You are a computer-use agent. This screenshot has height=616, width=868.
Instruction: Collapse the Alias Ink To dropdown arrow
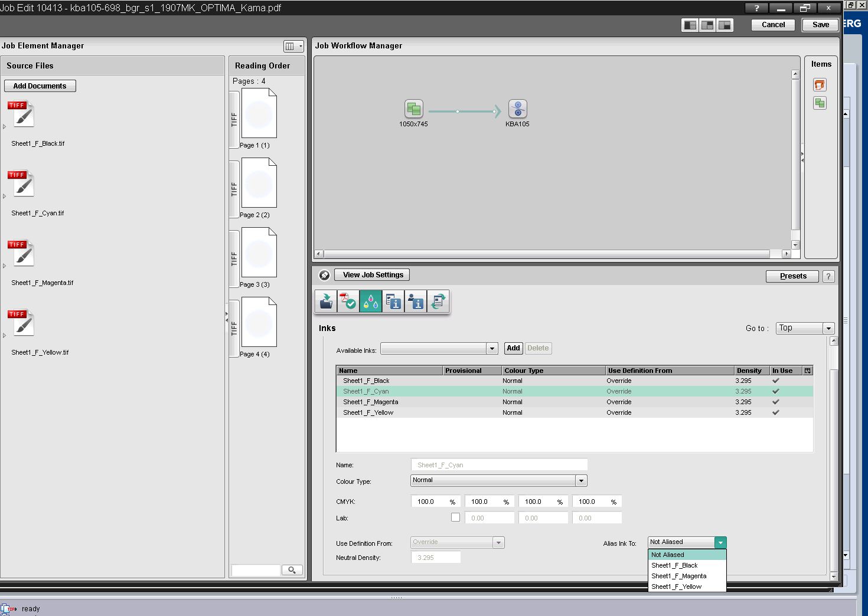(x=720, y=542)
